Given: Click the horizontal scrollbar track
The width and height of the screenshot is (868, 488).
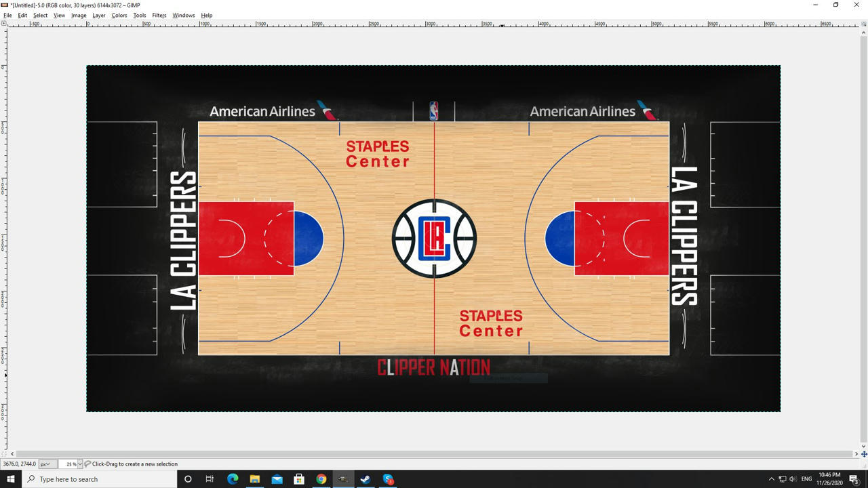Looking at the screenshot, I should pos(434,454).
